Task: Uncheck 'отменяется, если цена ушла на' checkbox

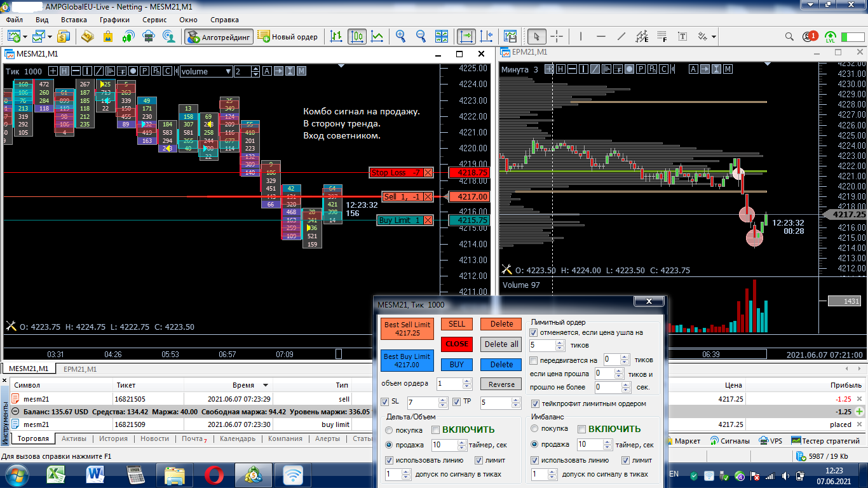Action: coord(534,332)
